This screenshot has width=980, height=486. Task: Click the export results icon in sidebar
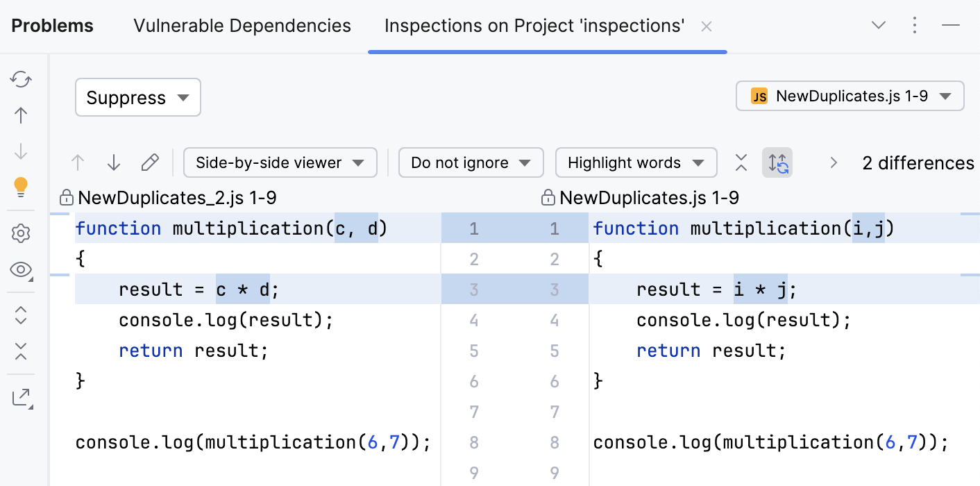point(21,398)
